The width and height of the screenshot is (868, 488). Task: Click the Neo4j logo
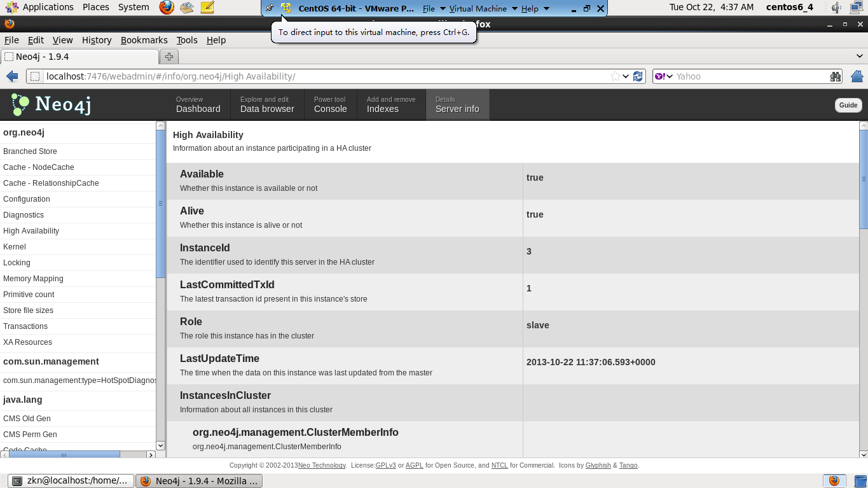pos(52,104)
